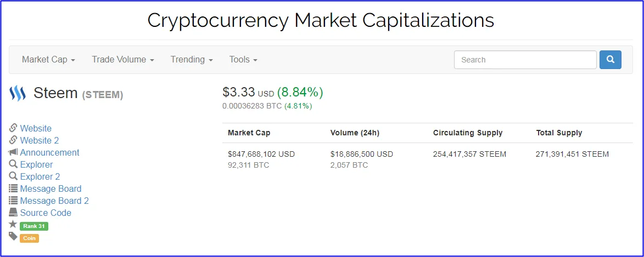644x257 pixels.
Task: Click the megaphone icon beside Announcement
Action: pyautogui.click(x=13, y=152)
